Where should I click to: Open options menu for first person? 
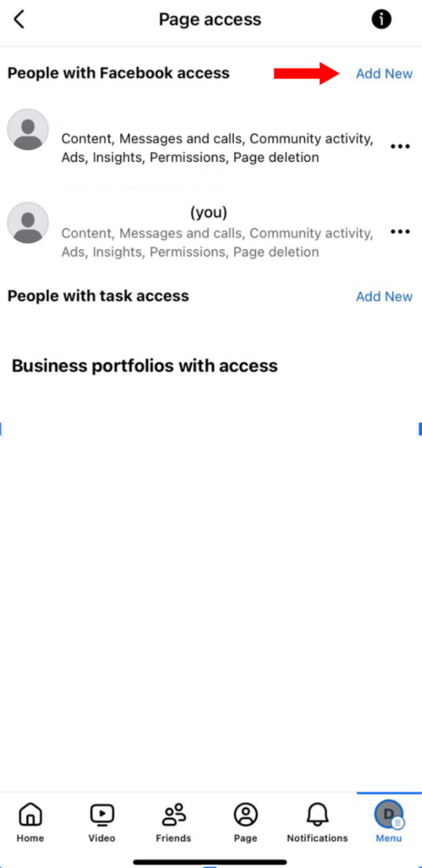pyautogui.click(x=401, y=147)
